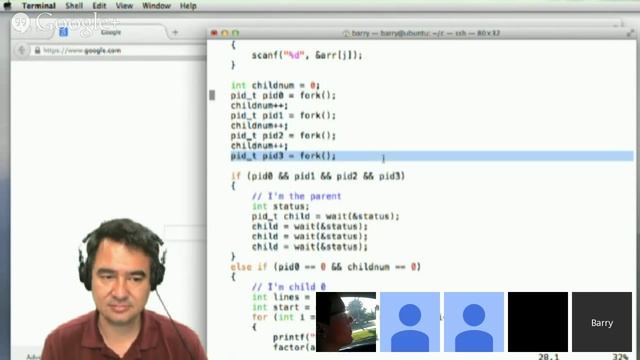Close the terminal window with red button
This screenshot has width=640, height=360.
(214, 33)
